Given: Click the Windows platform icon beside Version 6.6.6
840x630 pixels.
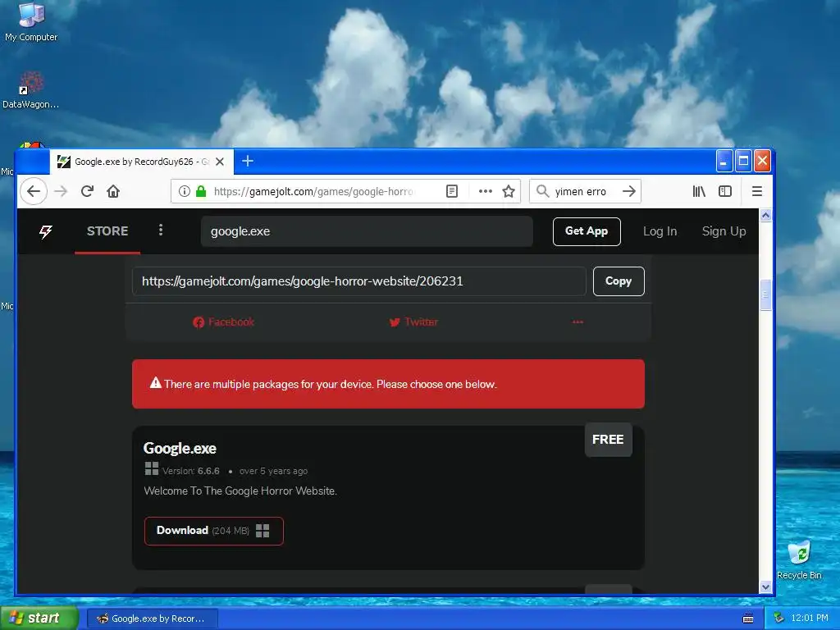Looking at the screenshot, I should (152, 468).
